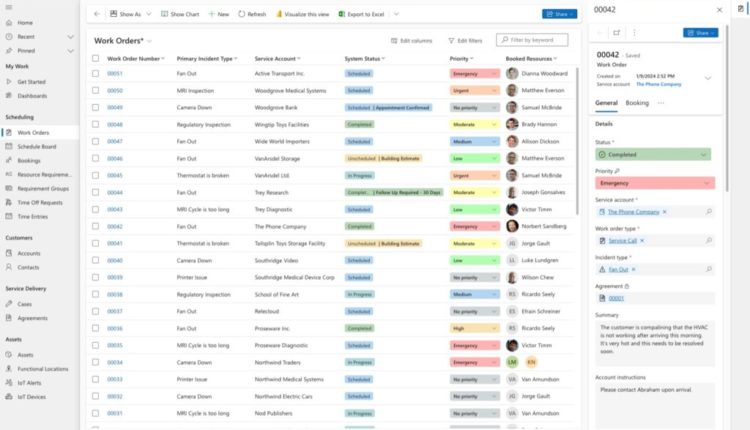Open the hamburger navigation menu
The image size is (750, 430).
pyautogui.click(x=10, y=8)
